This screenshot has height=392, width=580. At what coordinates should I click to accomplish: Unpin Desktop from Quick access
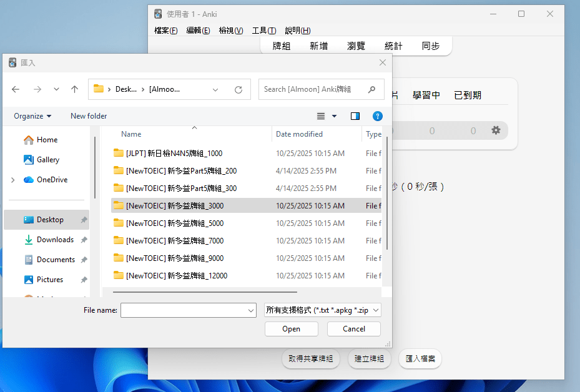(84, 220)
